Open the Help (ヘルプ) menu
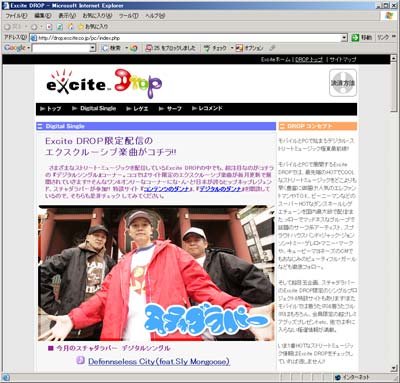The image size is (400, 383). click(155, 16)
